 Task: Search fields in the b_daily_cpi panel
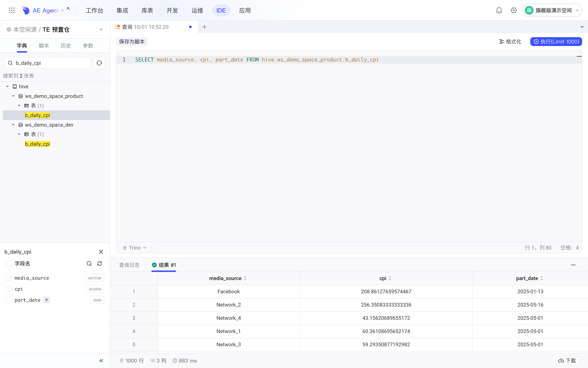(89, 264)
